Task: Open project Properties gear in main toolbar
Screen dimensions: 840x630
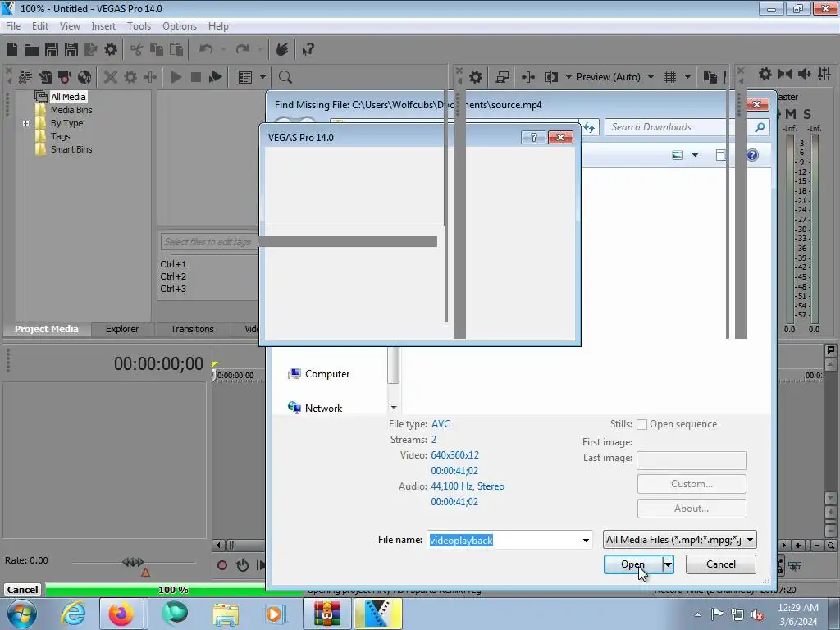Action: click(x=111, y=49)
